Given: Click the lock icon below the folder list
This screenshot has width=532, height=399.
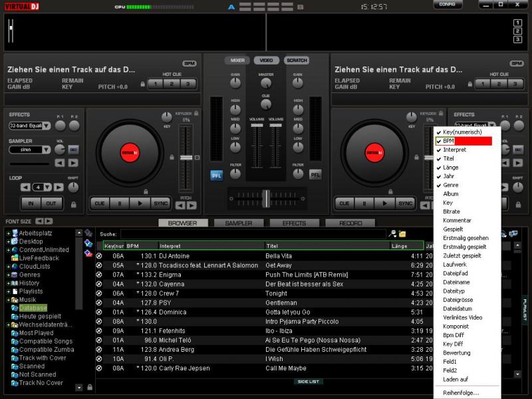Looking at the screenshot, I should [x=89, y=386].
